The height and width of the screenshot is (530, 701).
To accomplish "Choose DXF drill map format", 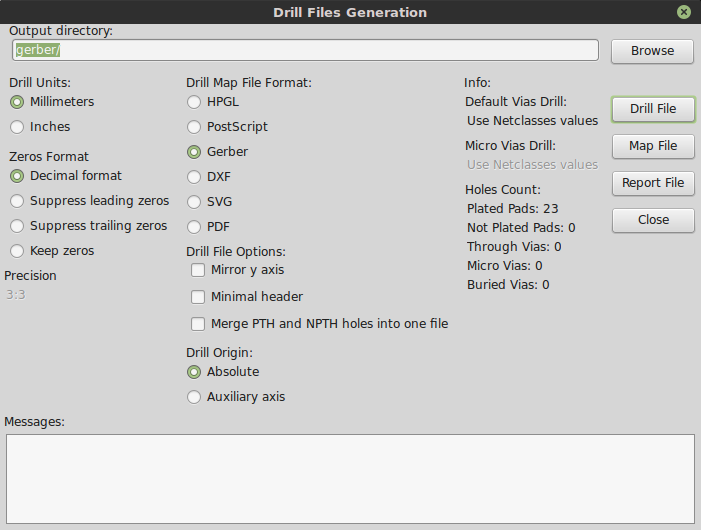I will click(194, 177).
